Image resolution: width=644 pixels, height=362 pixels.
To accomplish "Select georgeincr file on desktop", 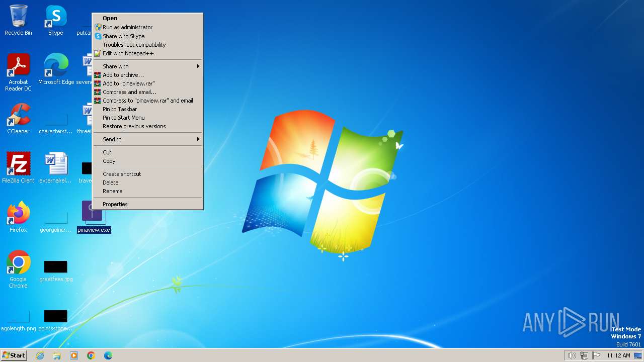I will point(56,221).
